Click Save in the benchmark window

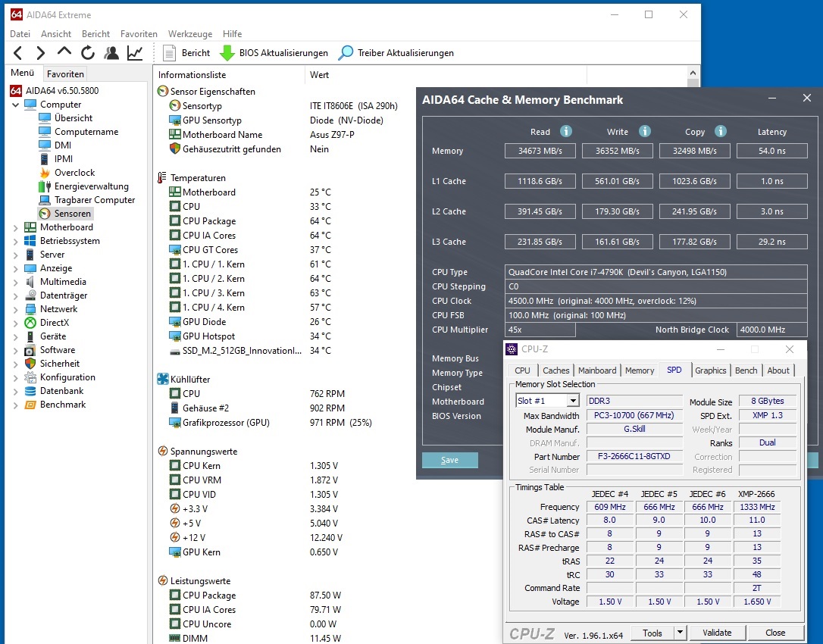point(450,460)
